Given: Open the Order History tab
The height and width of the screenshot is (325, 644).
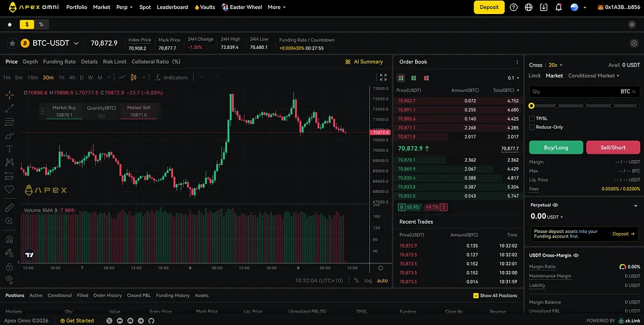Looking at the screenshot, I should point(107,296).
